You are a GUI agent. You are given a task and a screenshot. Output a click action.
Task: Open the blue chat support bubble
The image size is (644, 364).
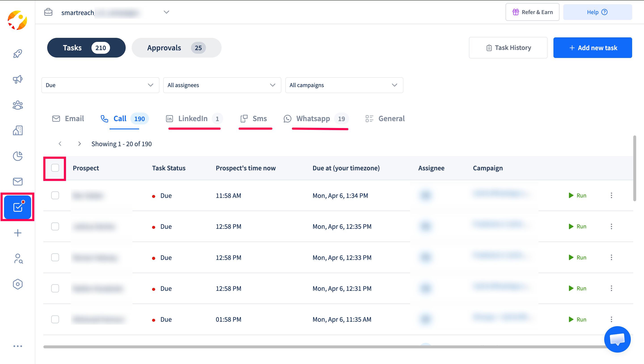click(617, 339)
